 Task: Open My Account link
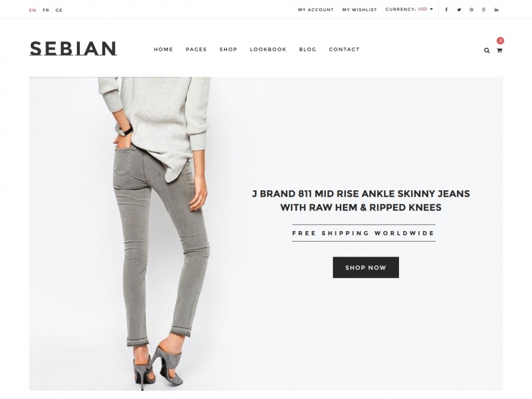[316, 10]
